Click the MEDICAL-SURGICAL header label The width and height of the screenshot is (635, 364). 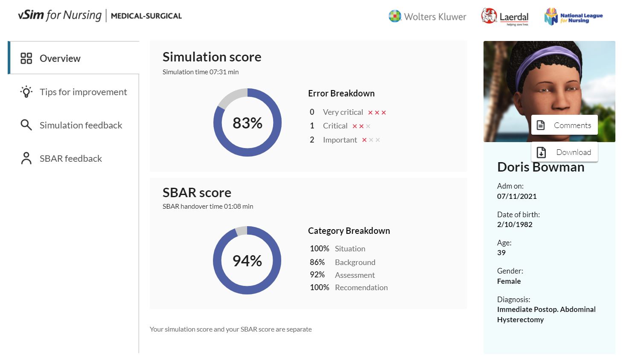click(x=146, y=16)
